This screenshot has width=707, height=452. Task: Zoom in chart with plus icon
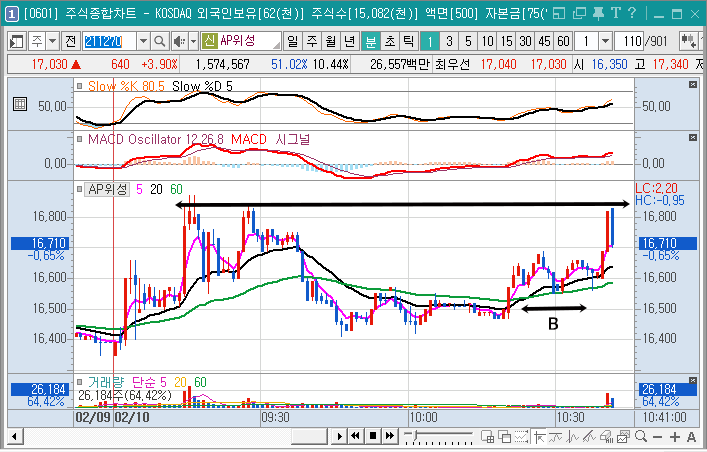(675, 437)
